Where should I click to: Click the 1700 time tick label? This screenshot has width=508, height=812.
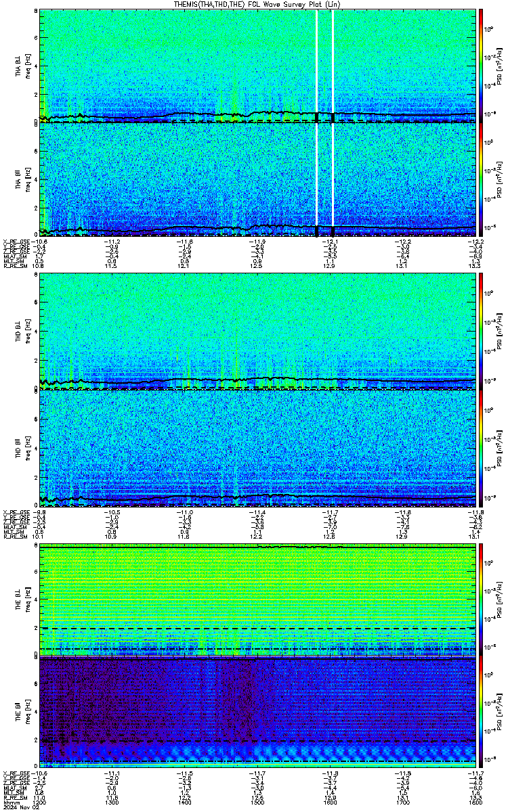point(404,801)
